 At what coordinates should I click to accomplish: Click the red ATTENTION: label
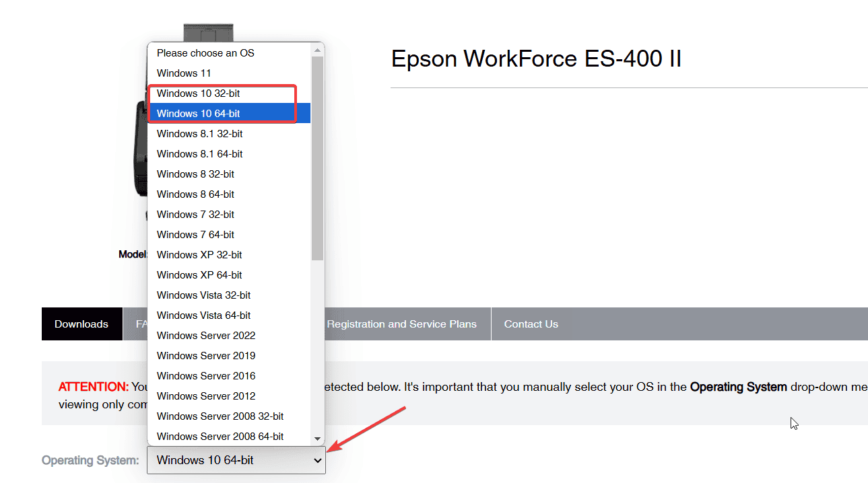pyautogui.click(x=94, y=387)
